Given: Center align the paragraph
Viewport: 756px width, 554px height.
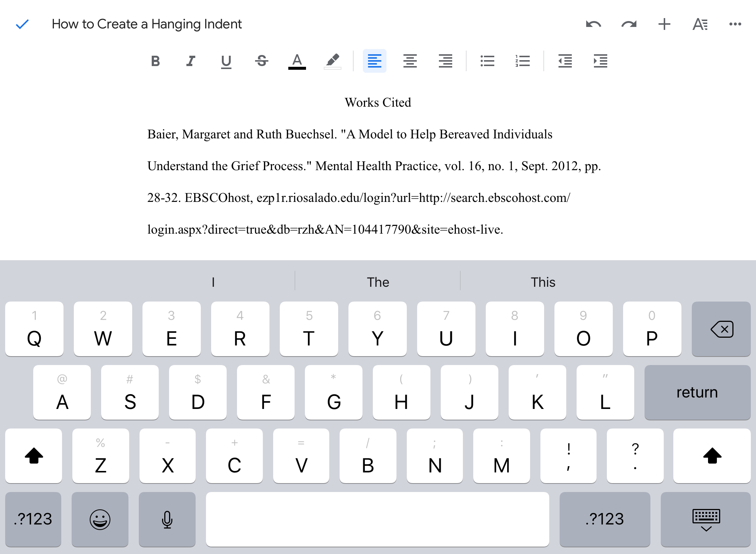Looking at the screenshot, I should tap(410, 61).
